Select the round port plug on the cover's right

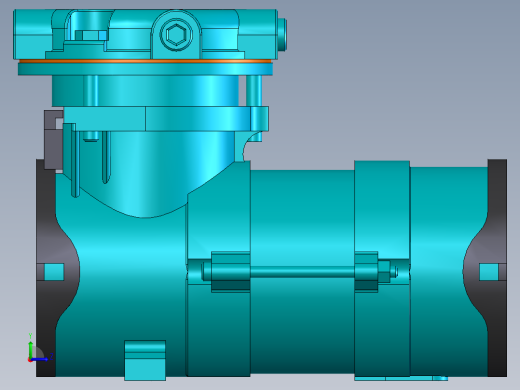point(282,34)
